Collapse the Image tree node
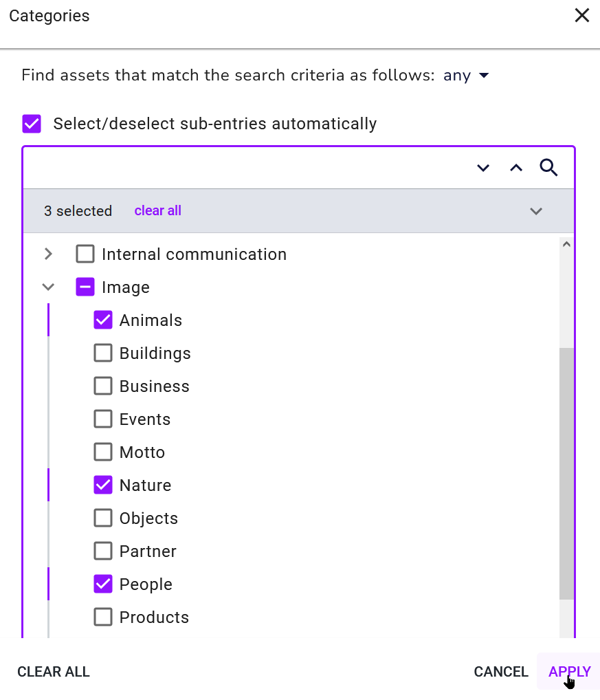This screenshot has height=700, width=600. tap(49, 287)
